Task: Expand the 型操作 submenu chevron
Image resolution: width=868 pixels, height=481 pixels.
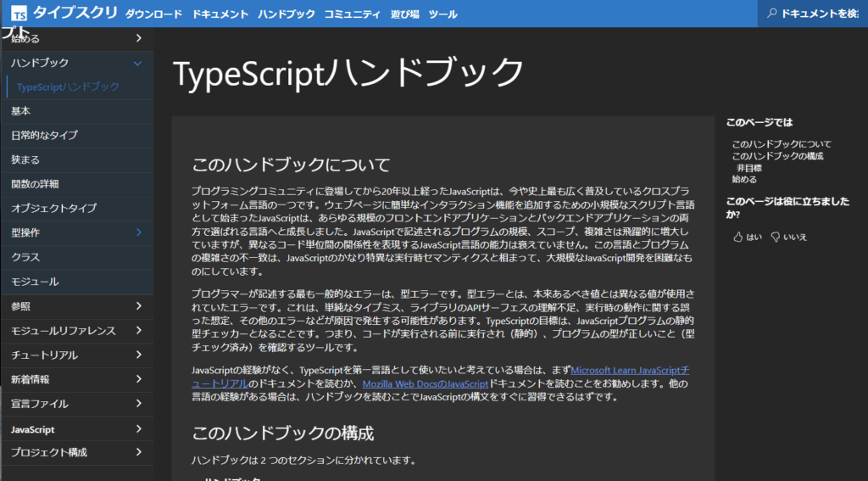Action: point(139,232)
